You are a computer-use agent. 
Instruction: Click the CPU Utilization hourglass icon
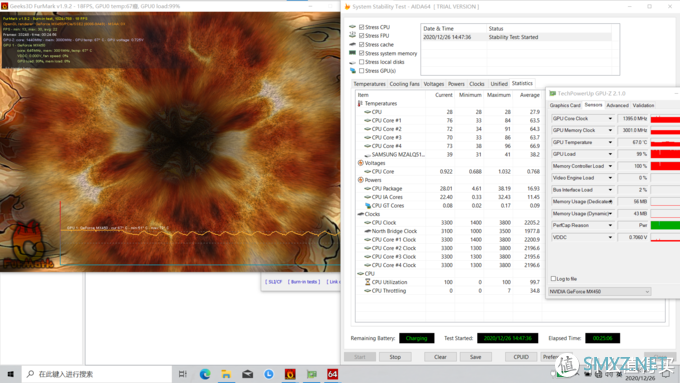[367, 282]
